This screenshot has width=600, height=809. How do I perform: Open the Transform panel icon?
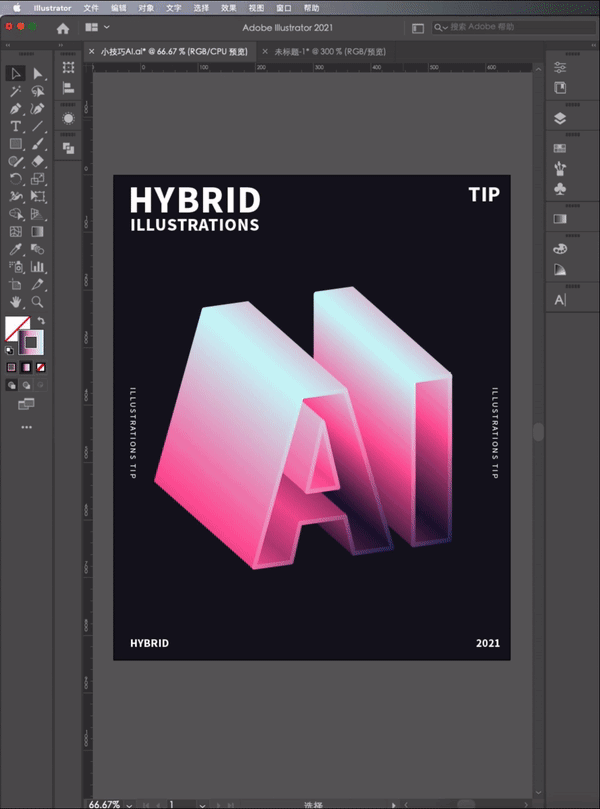click(68, 68)
